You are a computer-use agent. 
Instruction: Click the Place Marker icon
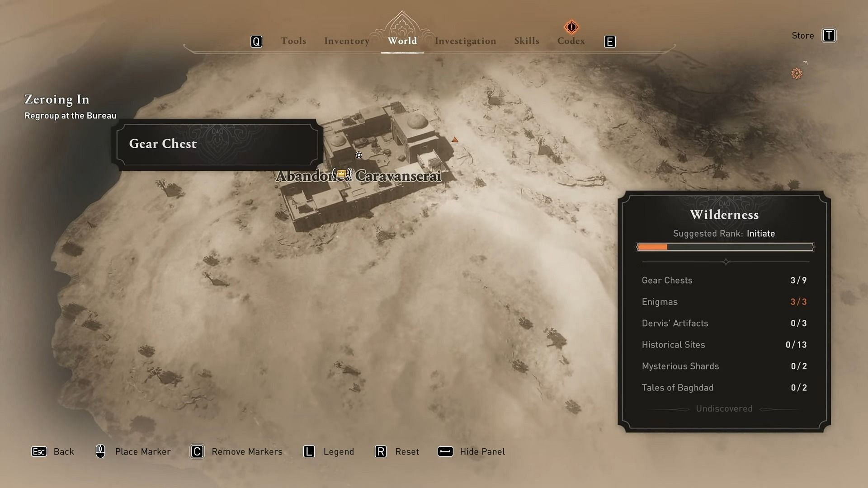(x=100, y=451)
